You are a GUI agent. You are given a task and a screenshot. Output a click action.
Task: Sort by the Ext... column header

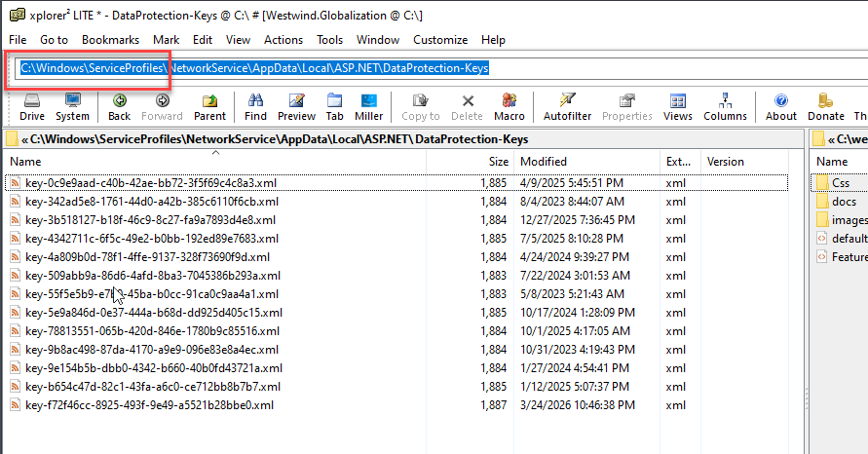[x=680, y=162]
